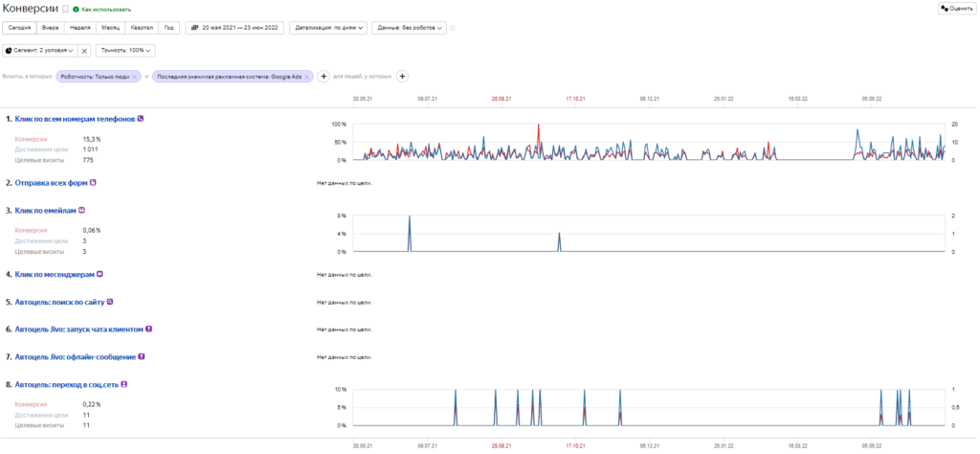Expand the Точность: 100% dropdown
The height and width of the screenshot is (454, 980).
click(125, 50)
